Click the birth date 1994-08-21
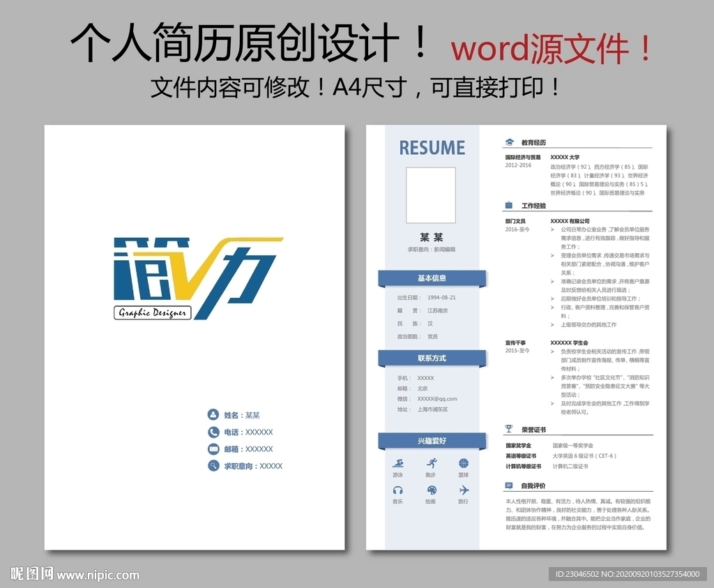 441,297
